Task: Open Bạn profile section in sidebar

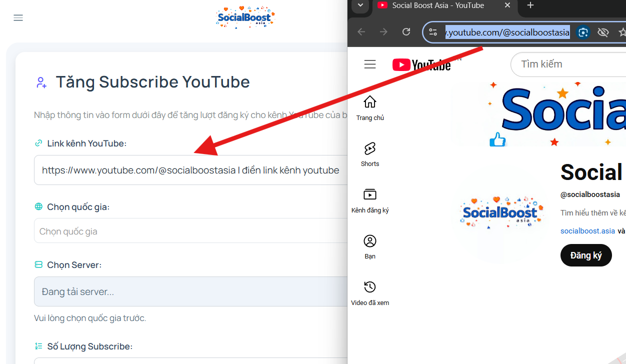Action: tap(370, 246)
